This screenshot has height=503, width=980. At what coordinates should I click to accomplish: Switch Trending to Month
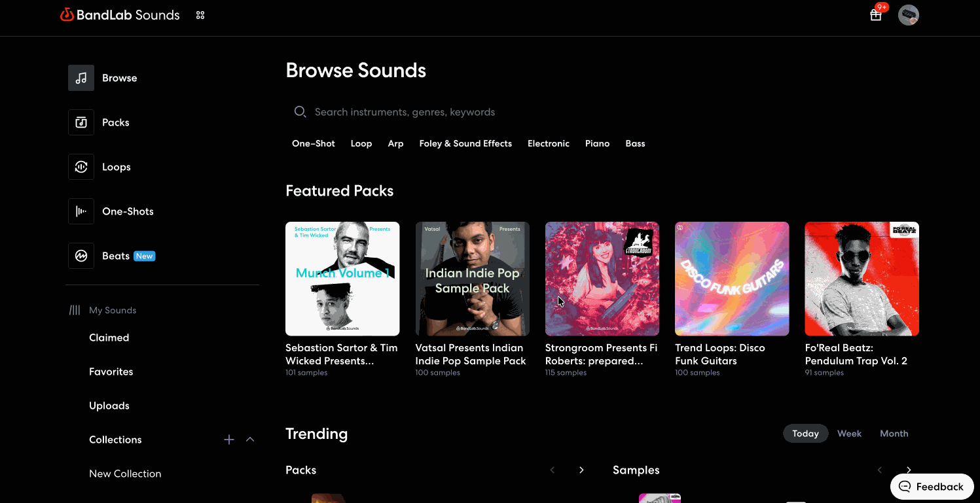tap(894, 434)
